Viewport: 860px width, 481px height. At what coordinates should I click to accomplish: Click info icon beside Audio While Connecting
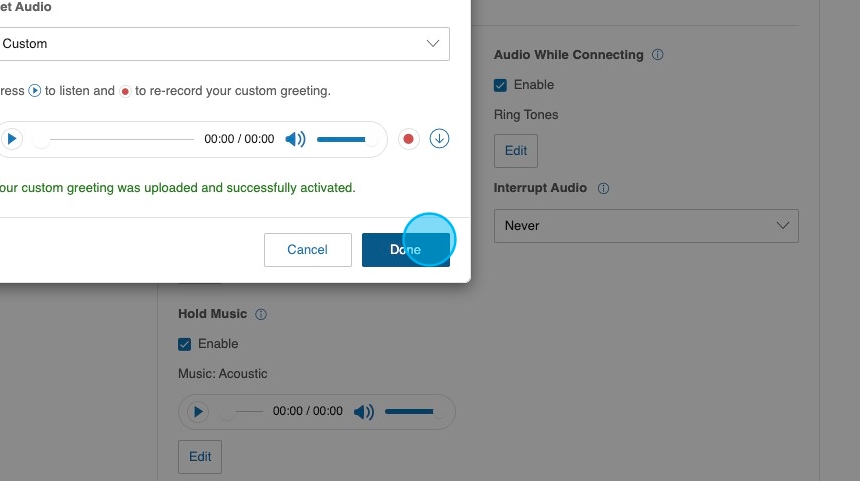tap(657, 55)
